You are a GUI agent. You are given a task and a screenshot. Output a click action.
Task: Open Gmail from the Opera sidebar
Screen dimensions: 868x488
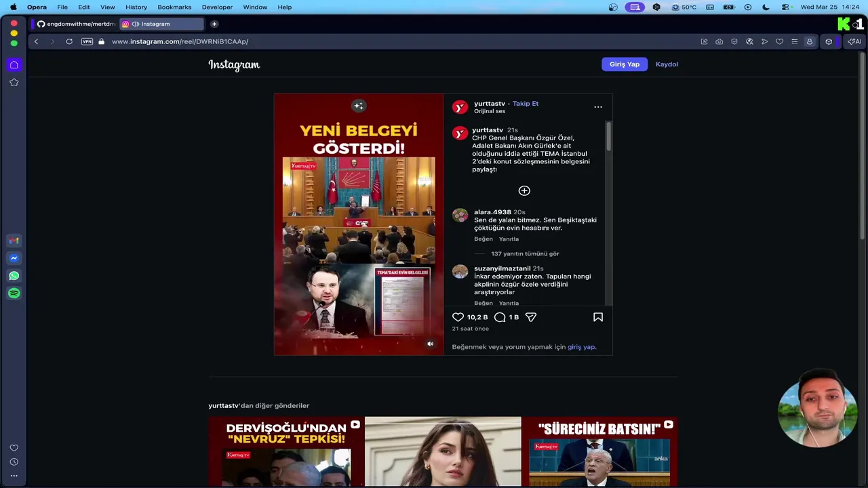14,241
